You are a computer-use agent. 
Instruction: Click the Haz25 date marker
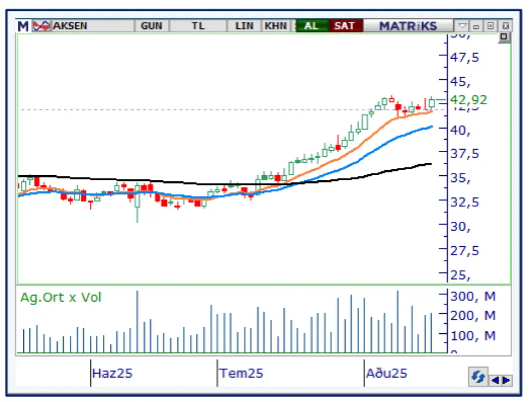pos(112,374)
